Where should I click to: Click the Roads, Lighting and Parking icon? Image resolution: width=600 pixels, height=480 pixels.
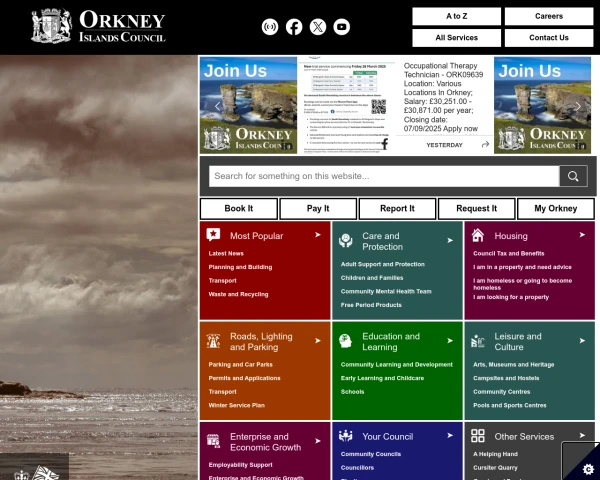(x=213, y=341)
